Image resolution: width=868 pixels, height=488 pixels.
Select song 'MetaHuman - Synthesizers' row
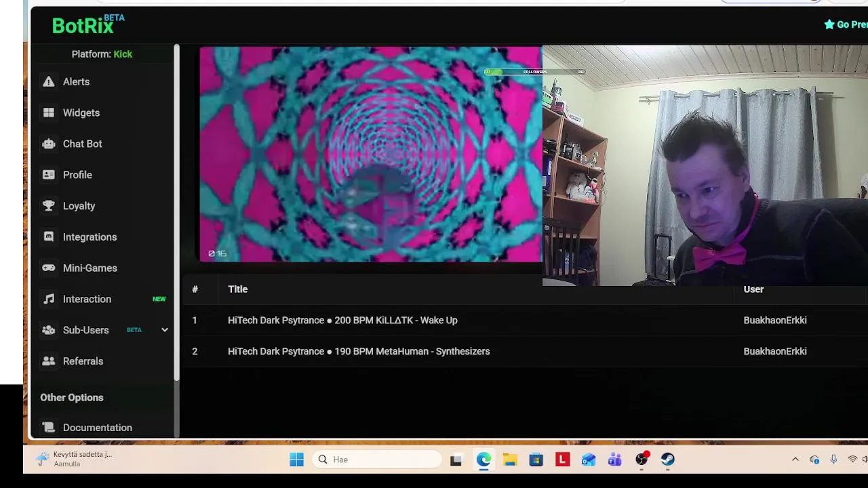click(525, 351)
